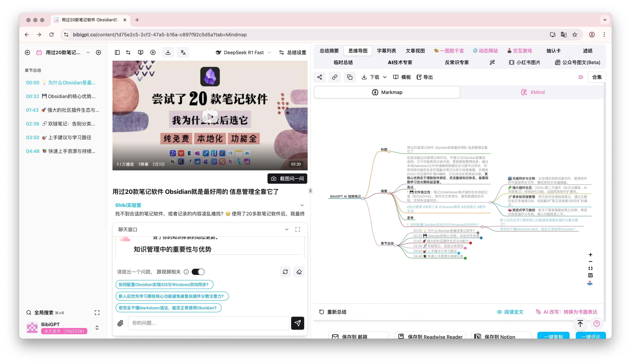Attach a file with the paperclip icon
631x364 pixels.
(x=120, y=323)
